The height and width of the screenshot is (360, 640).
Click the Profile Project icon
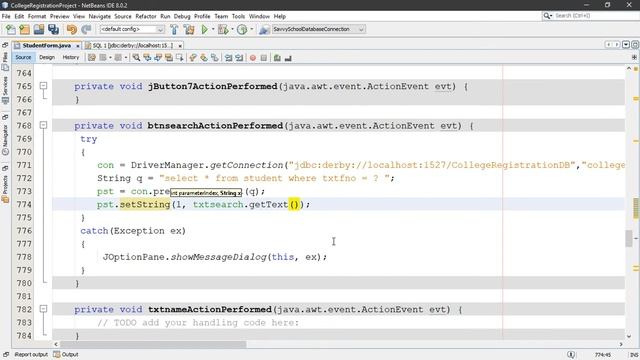click(x=242, y=29)
